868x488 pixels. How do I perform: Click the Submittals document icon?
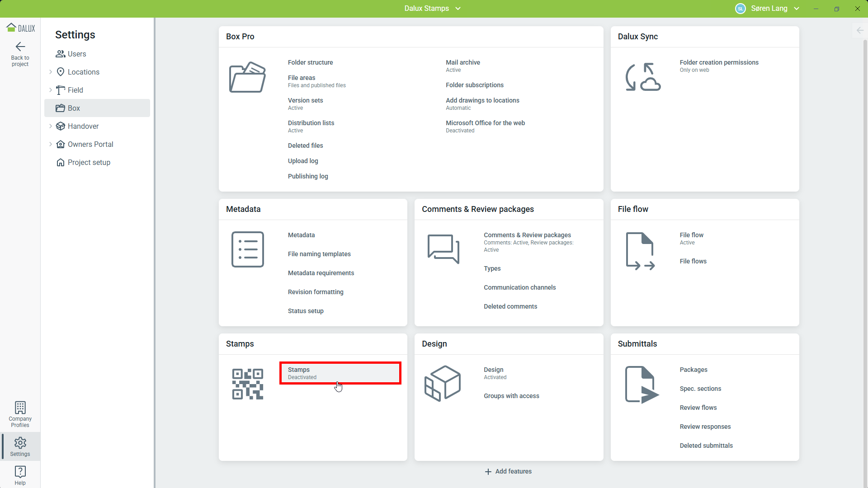pos(642,385)
